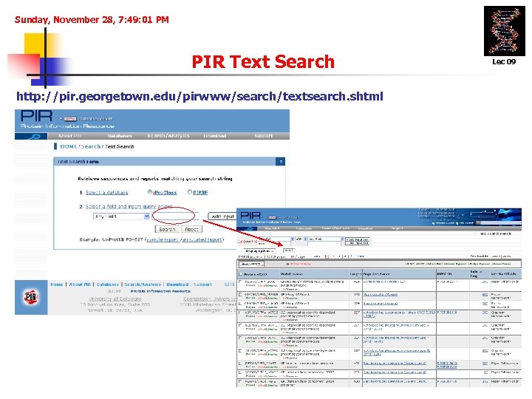Click the magnifier icon in the results page navigation bar
The width and height of the screenshot is (532, 399).
[x=250, y=228]
